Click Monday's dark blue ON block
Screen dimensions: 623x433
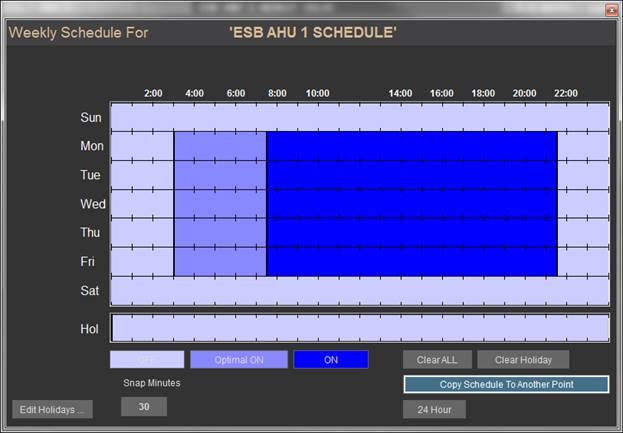click(x=411, y=146)
